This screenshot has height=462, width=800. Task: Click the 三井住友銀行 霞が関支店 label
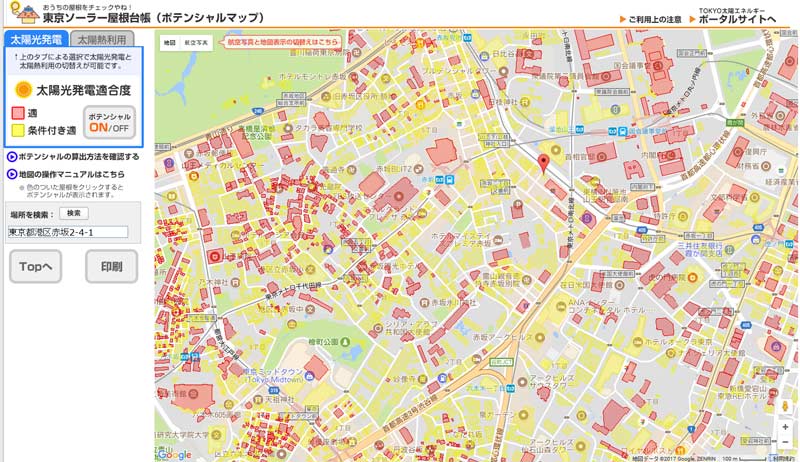coord(699,249)
